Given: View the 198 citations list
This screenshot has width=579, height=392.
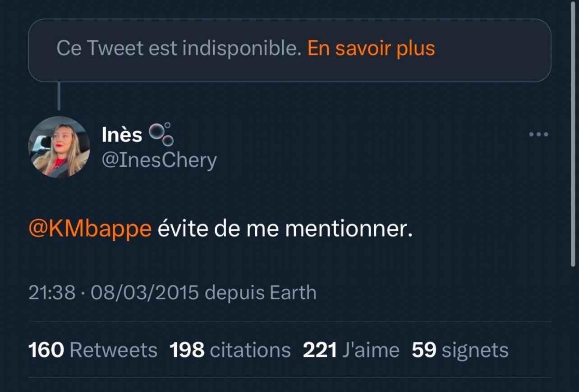Looking at the screenshot, I should pos(230,350).
